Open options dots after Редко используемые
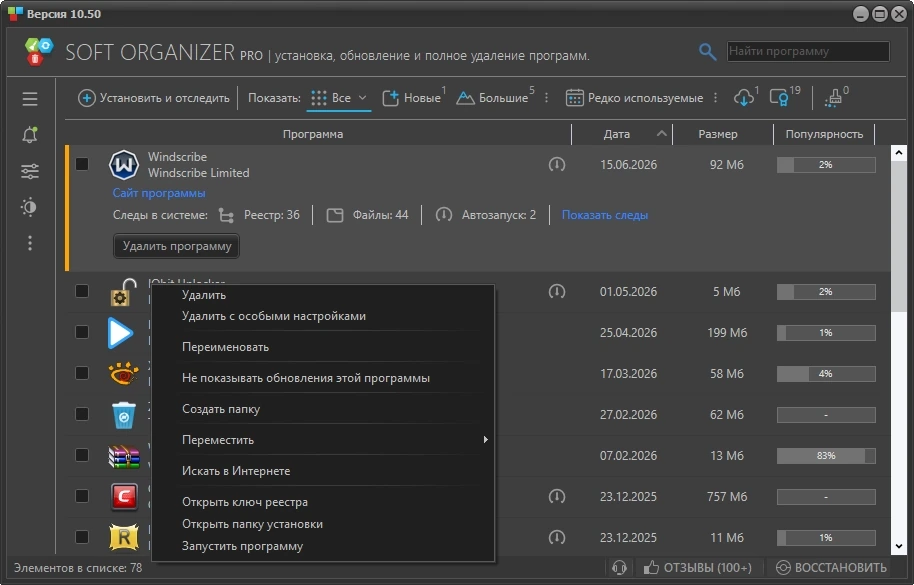914x585 pixels. pyautogui.click(x=715, y=98)
